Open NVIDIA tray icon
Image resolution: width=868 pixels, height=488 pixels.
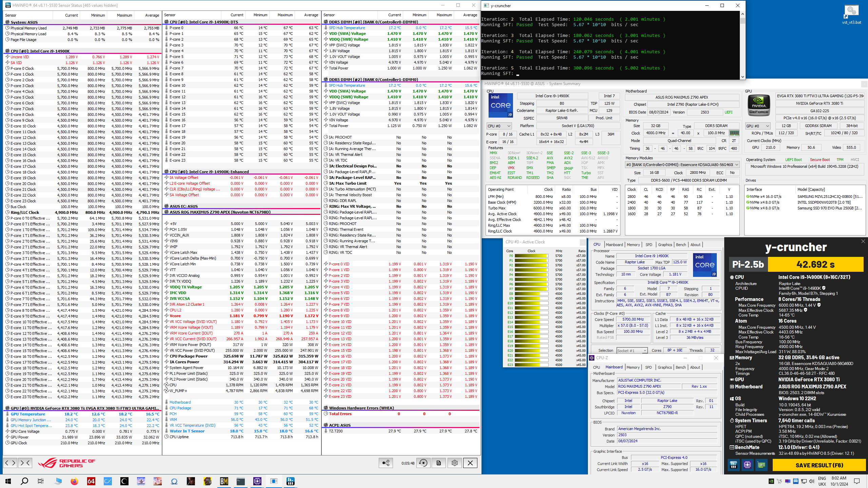(771, 481)
